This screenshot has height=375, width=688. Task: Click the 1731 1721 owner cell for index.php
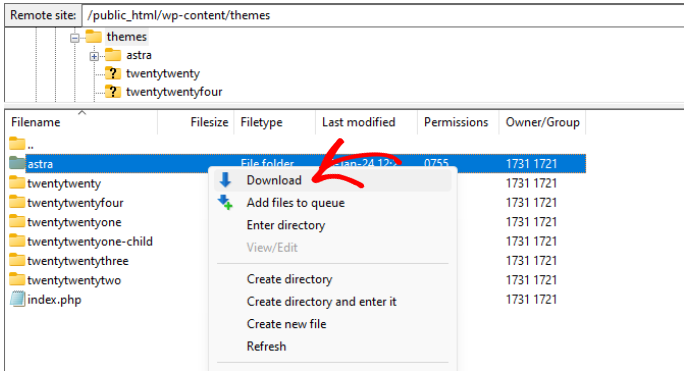(531, 300)
